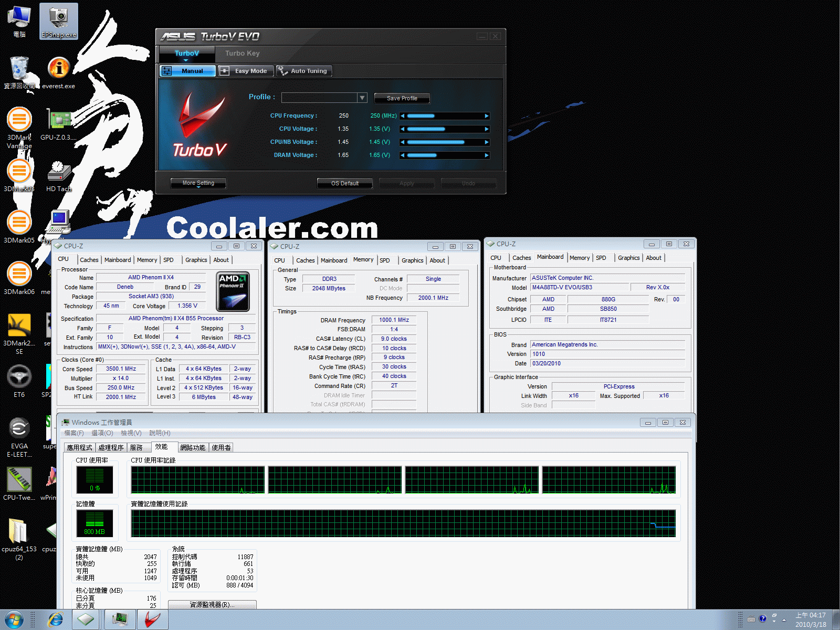Viewport: 840px width, 630px height.
Task: Click the TurboV EVO taskbar icon
Action: click(x=153, y=620)
